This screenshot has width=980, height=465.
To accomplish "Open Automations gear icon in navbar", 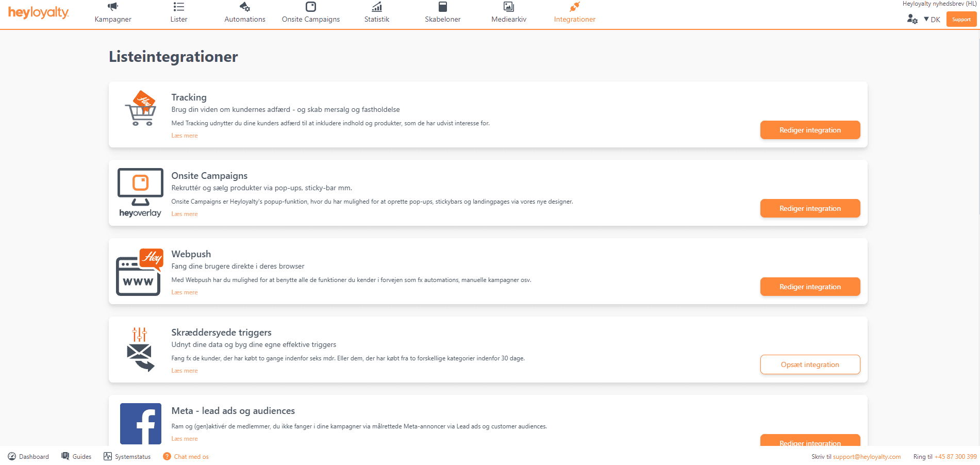I will click(245, 7).
